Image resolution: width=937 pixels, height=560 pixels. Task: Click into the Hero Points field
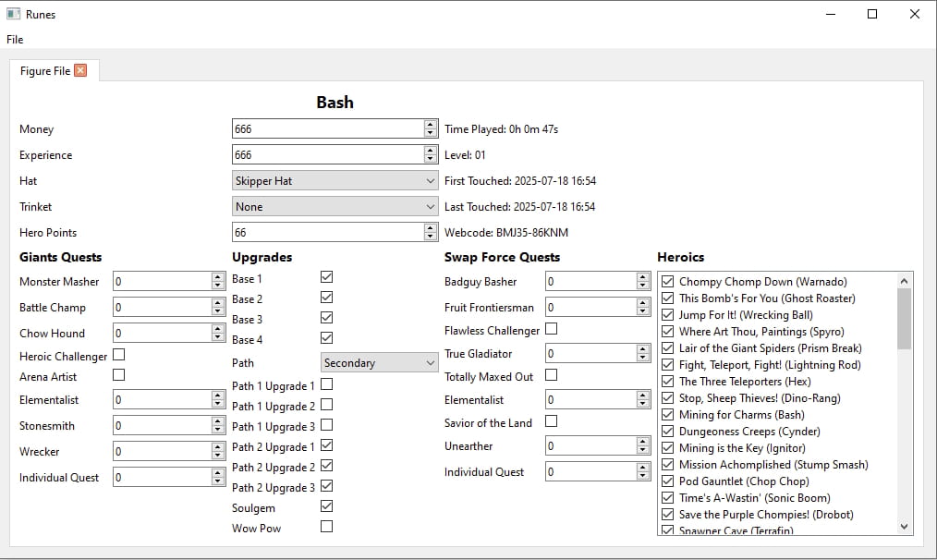(x=328, y=233)
